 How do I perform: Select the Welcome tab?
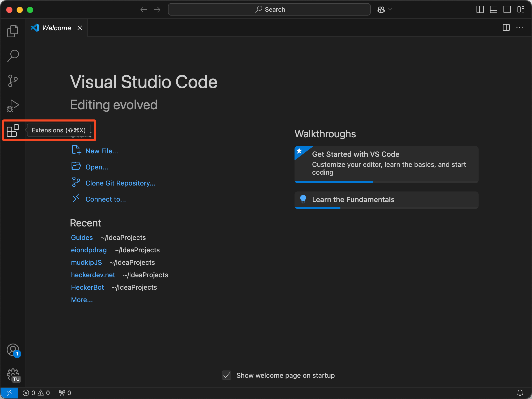[56, 28]
